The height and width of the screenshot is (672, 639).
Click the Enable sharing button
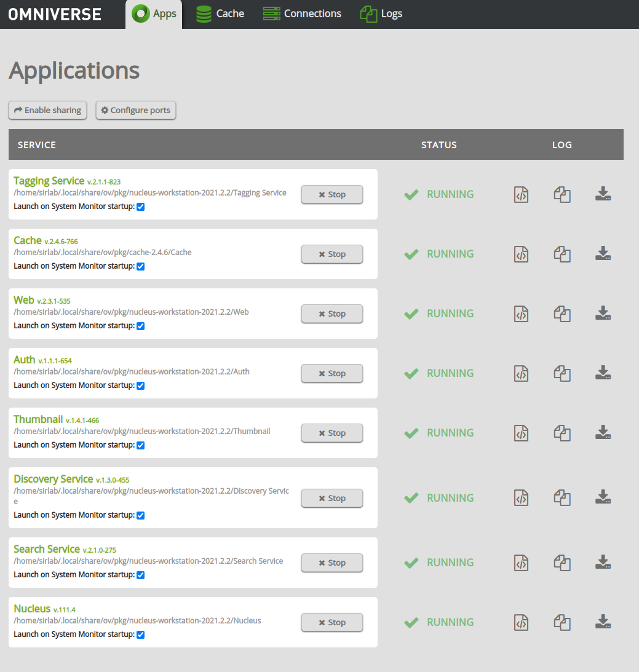pyautogui.click(x=47, y=110)
